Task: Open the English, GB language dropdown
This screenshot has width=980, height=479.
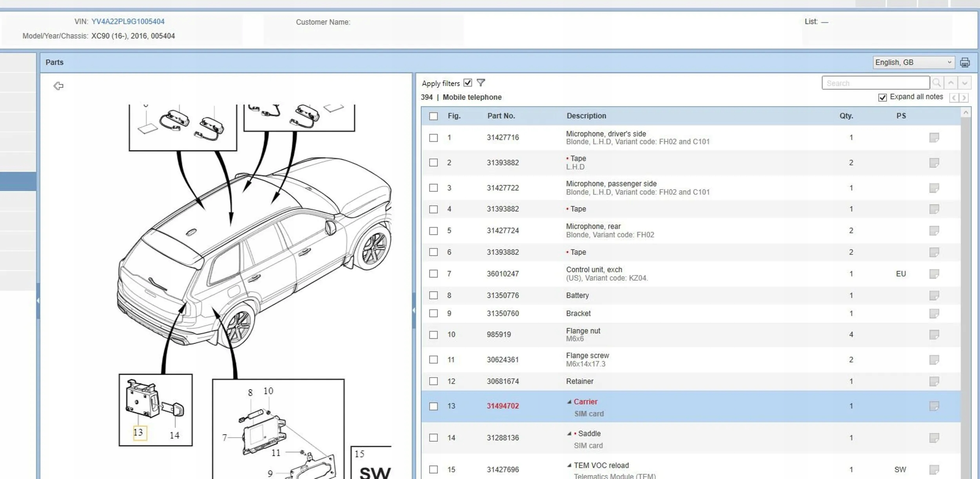Action: (913, 62)
